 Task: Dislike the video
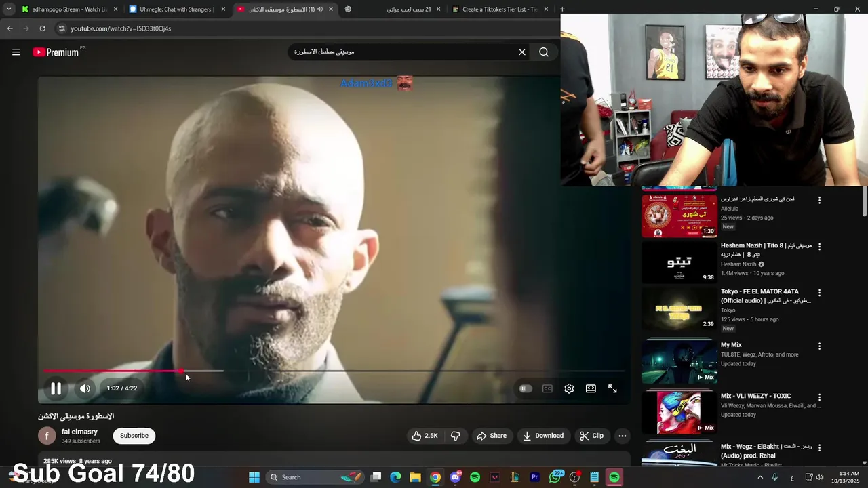[456, 436]
